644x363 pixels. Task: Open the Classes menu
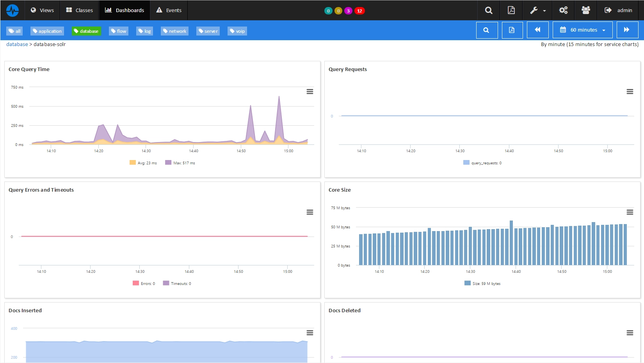80,10
